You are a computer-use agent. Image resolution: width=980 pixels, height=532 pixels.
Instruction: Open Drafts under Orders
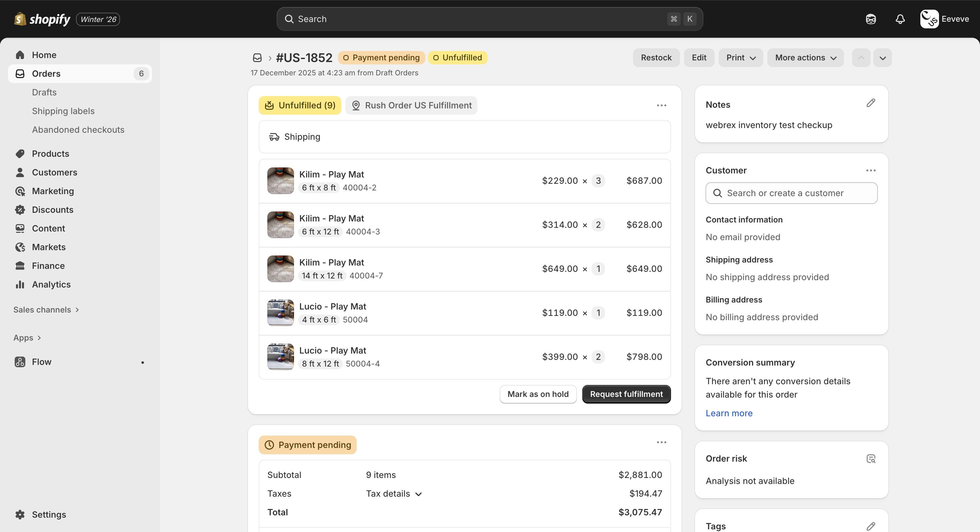(x=44, y=92)
